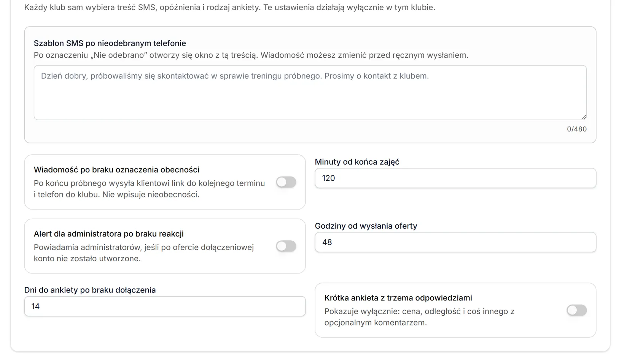The image size is (624, 364).
Task: Enable 'Alert dla administratora po braku reakcji'
Action: [x=286, y=246]
